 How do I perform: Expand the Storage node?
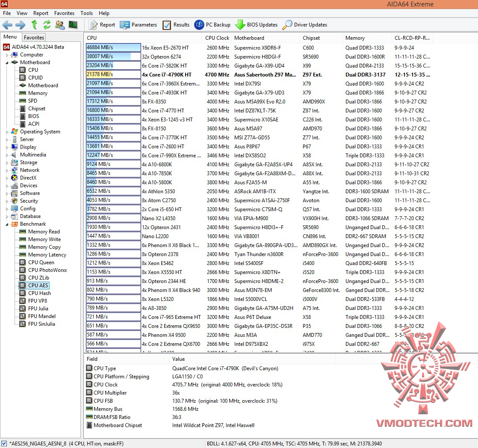[x=7, y=163]
